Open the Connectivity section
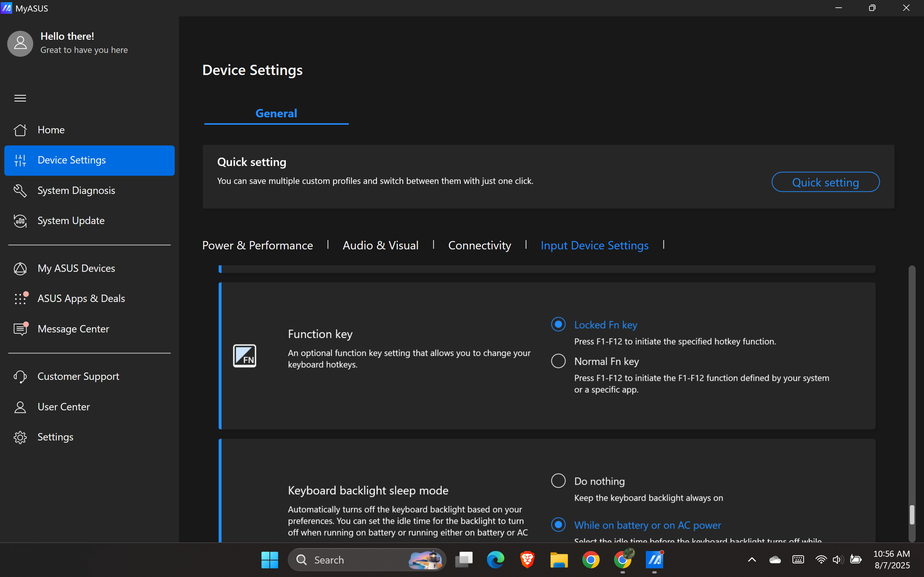This screenshot has height=577, width=924. [479, 245]
